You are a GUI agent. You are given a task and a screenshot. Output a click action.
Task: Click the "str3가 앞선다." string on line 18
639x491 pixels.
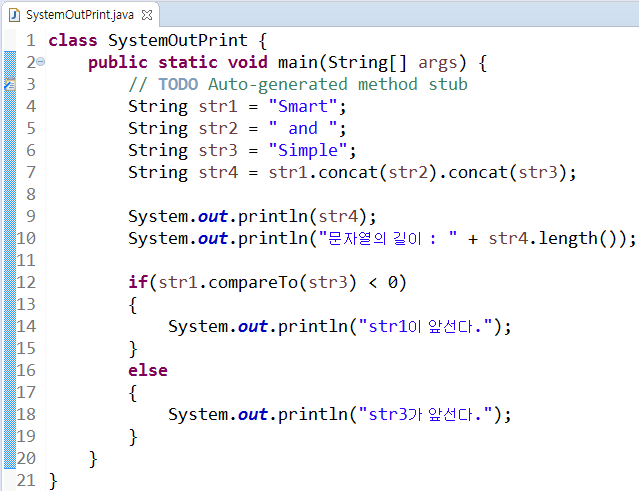(x=420, y=415)
